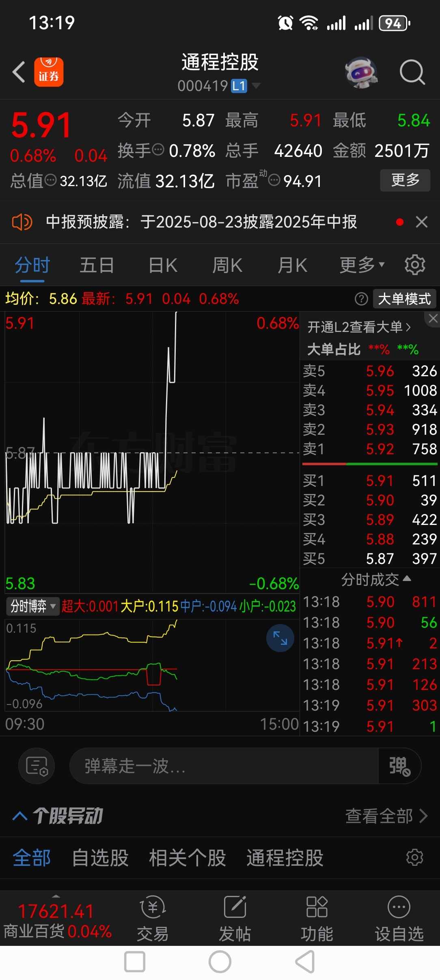Switch to the 日K chart tab
Image resolution: width=440 pixels, height=980 pixels.
click(x=163, y=266)
